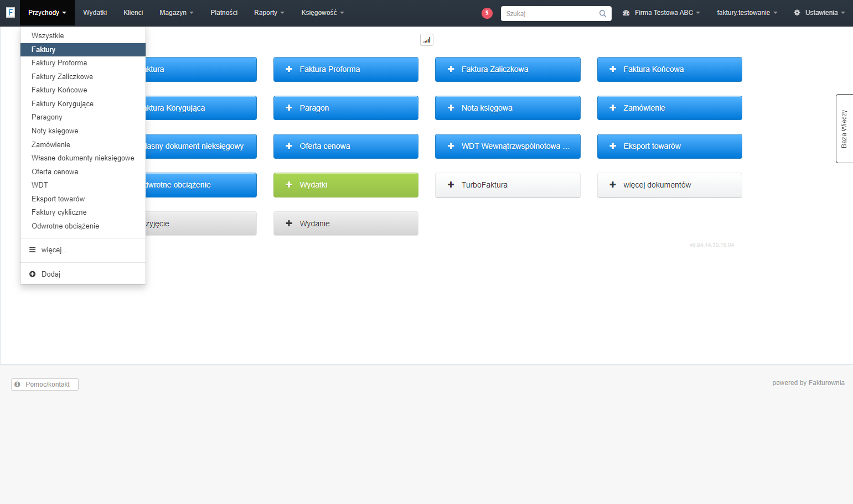Click the własny dokument nieksięgowy button
The image size is (853, 504).
click(x=201, y=146)
